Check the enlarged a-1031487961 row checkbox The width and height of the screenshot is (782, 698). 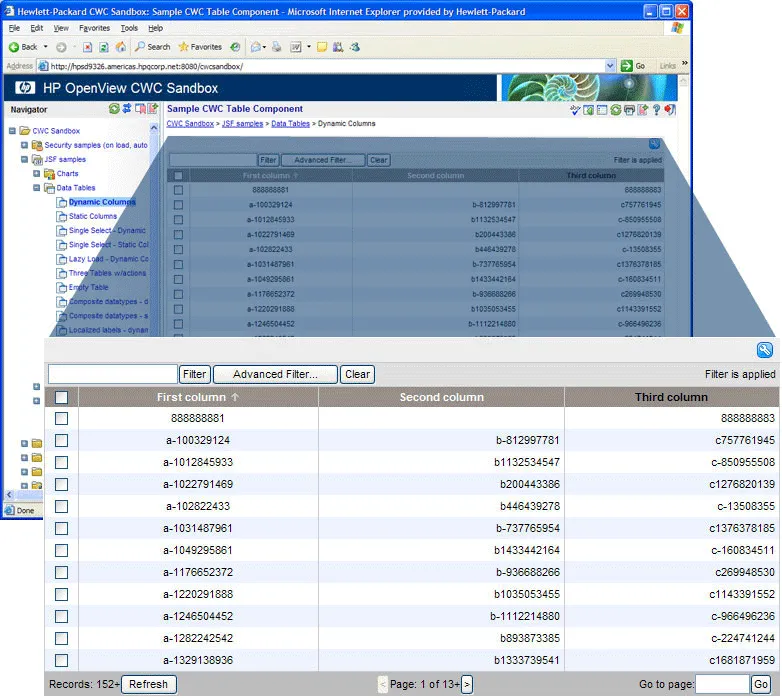coord(61,528)
